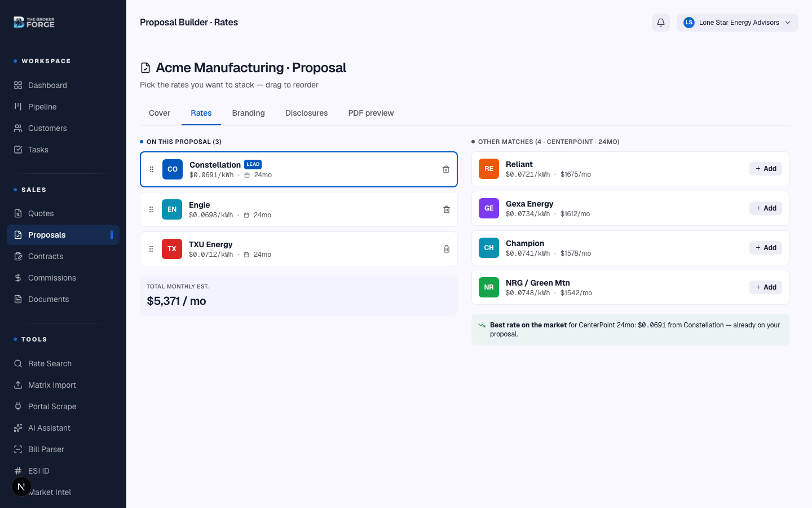Click the TXU Energy row drag handle
The width and height of the screenshot is (812, 508).
[x=151, y=249]
